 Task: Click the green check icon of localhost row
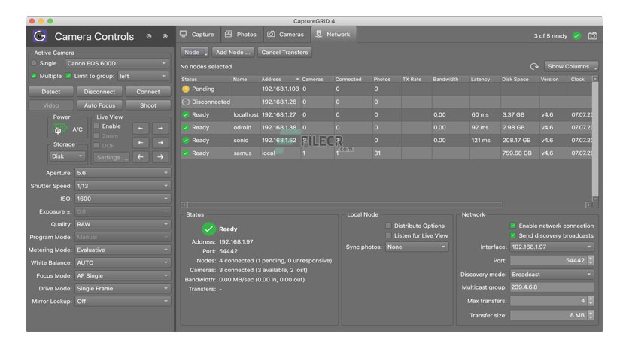pos(185,114)
